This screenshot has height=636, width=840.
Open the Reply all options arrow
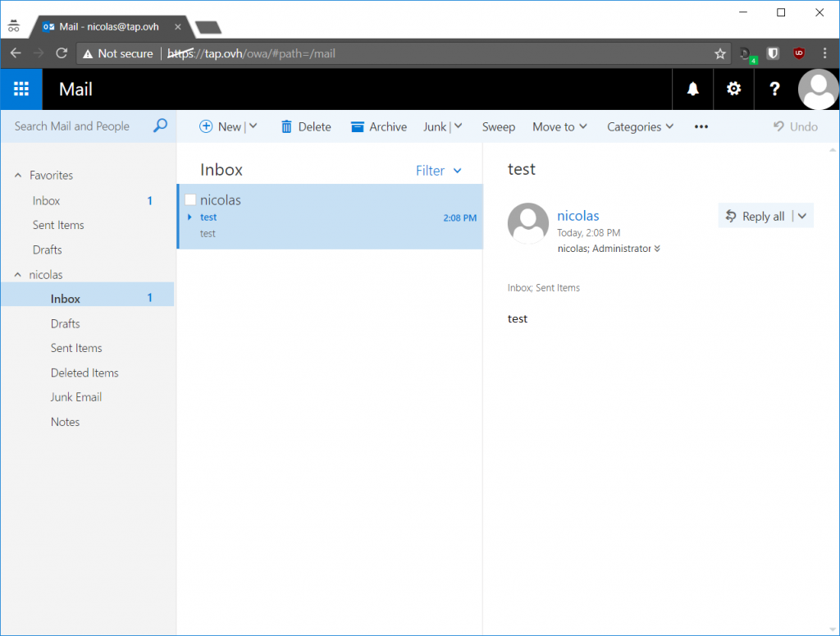click(802, 216)
